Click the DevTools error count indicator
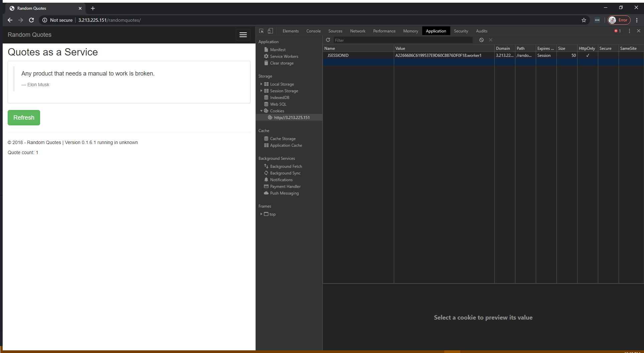This screenshot has height=353, width=644. [618, 31]
